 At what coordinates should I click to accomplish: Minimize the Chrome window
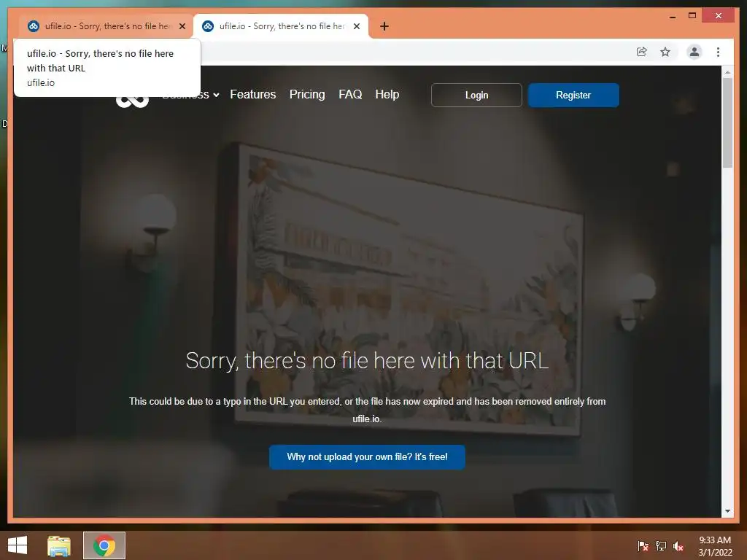tap(673, 16)
